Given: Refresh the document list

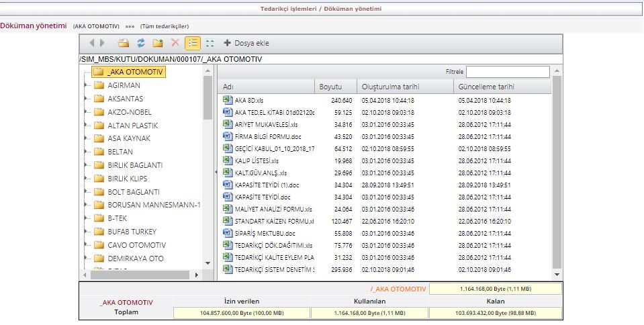Looking at the screenshot, I should coord(141,43).
